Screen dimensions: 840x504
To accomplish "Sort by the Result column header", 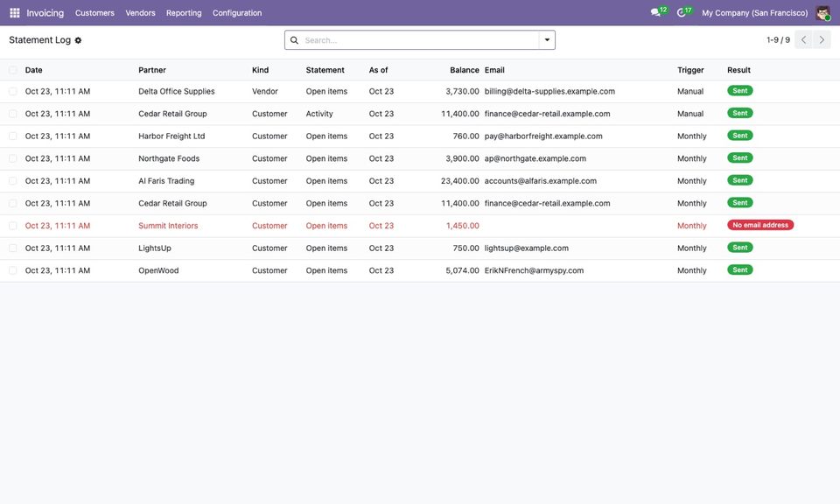I will 738,70.
